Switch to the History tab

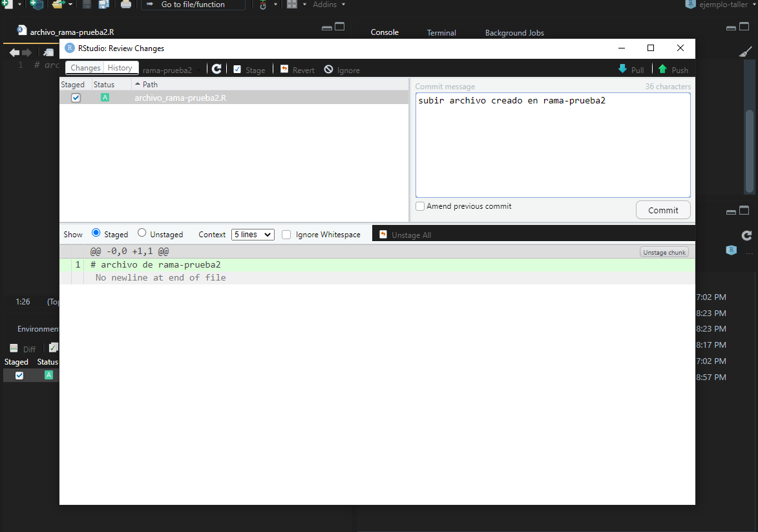click(x=120, y=68)
